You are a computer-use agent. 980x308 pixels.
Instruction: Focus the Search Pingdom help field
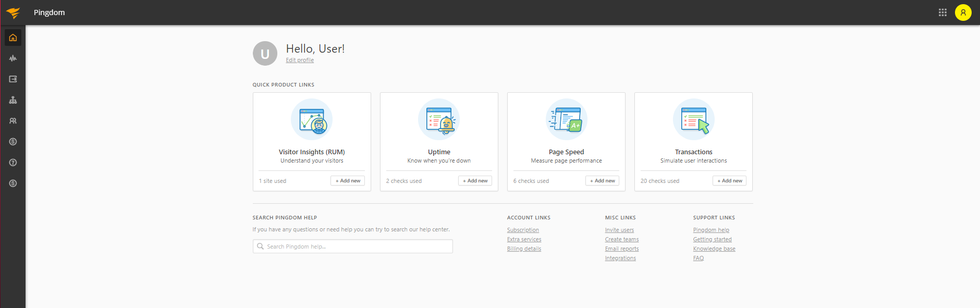tap(352, 247)
